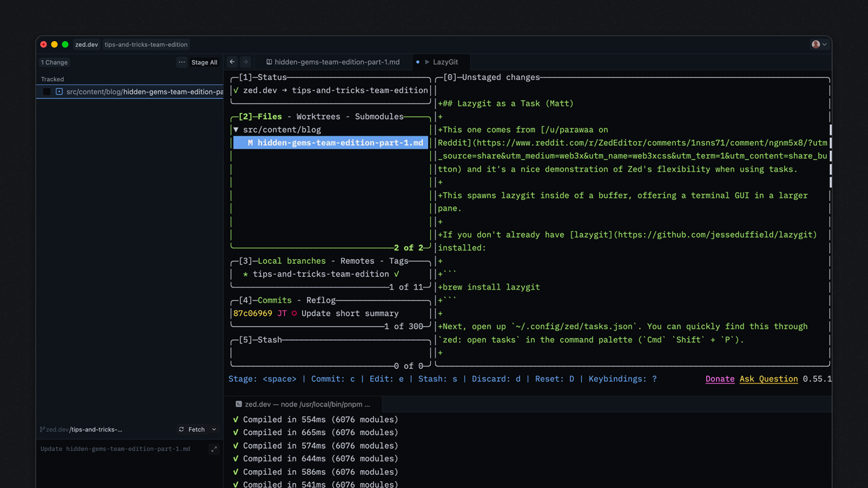Collapse the src/content/blog folder in LazyGit Files panel
This screenshot has height=488, width=868.
click(x=236, y=129)
